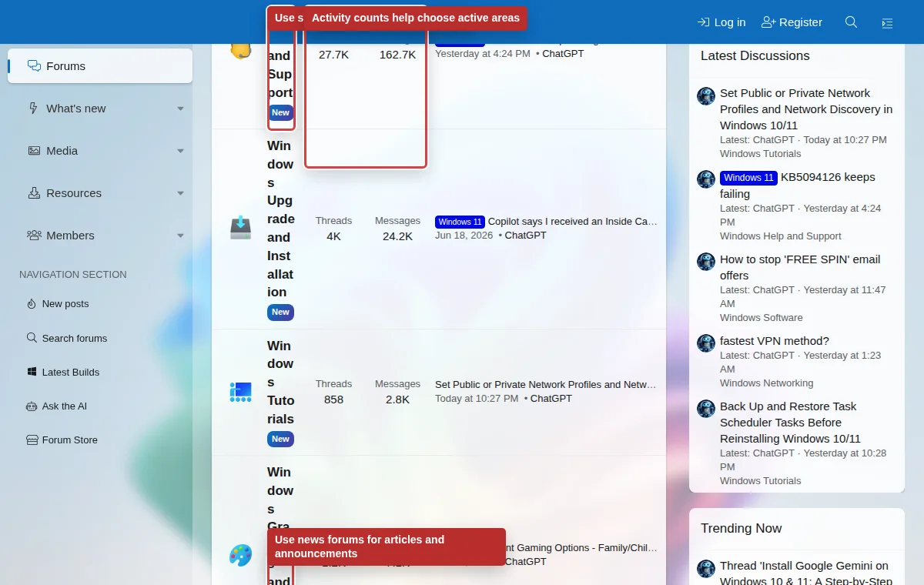Click New badge under Windows Tutorials
Screen dimensions: 924x585
point(280,440)
